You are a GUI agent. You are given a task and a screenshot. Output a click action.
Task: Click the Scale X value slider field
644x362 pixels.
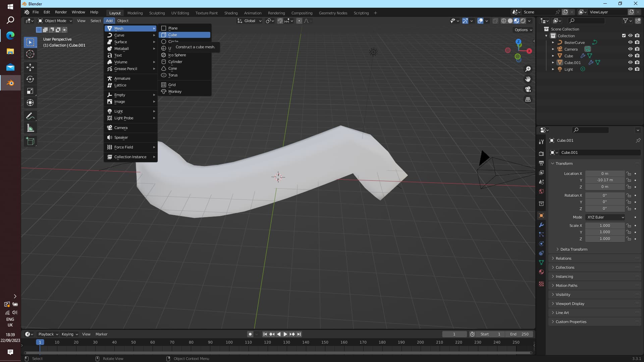(605, 226)
